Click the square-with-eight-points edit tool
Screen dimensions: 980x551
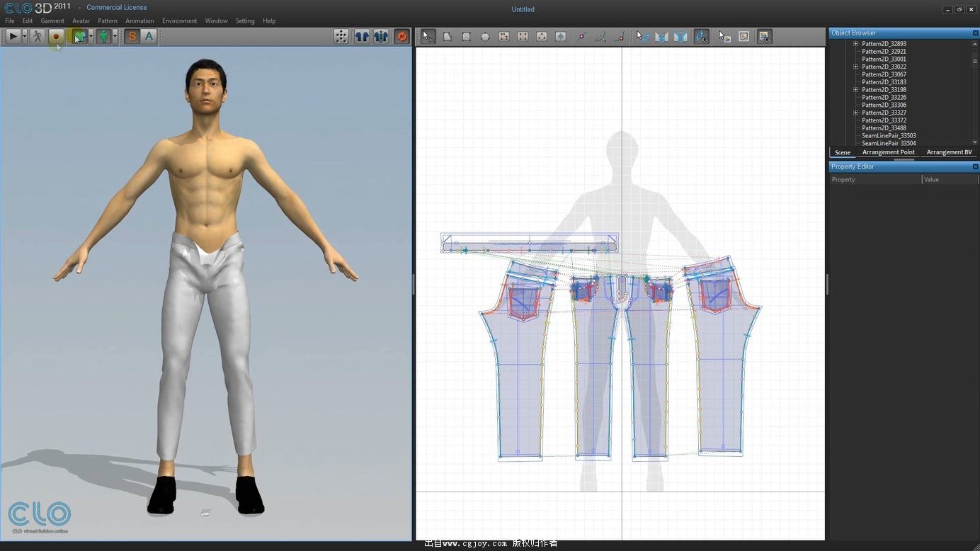tap(523, 36)
